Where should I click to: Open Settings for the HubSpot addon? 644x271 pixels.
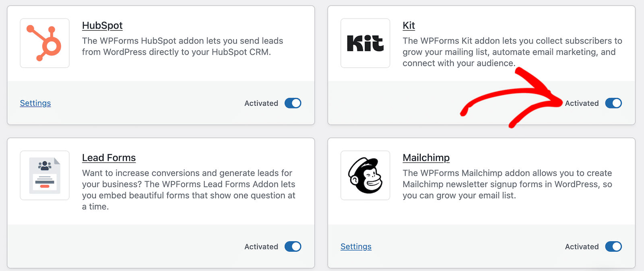35,103
